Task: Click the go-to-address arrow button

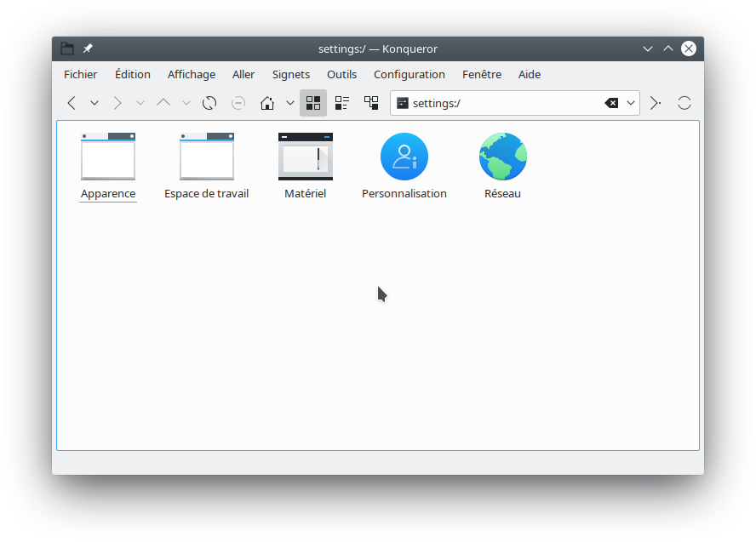Action: point(655,103)
